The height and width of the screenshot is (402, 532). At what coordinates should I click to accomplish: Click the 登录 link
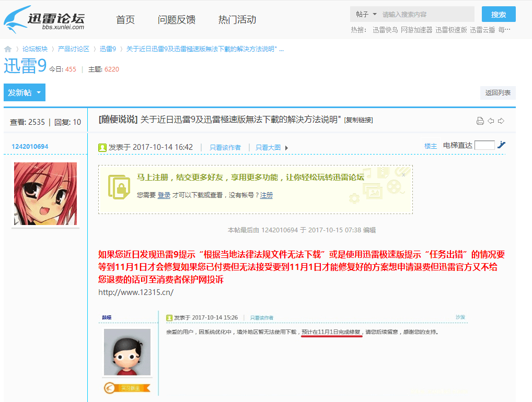(x=164, y=195)
